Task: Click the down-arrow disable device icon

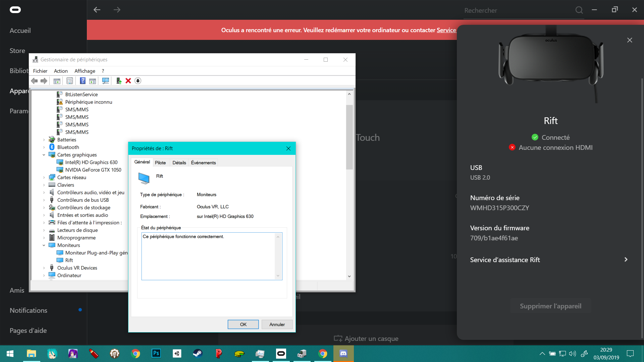Action: click(138, 81)
